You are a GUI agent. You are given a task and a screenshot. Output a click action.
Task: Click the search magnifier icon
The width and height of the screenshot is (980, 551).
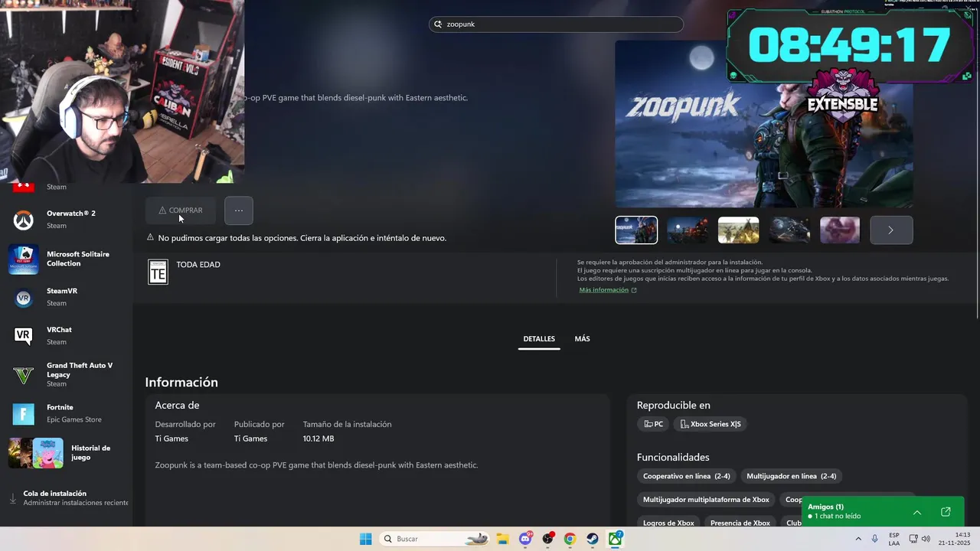click(x=438, y=24)
